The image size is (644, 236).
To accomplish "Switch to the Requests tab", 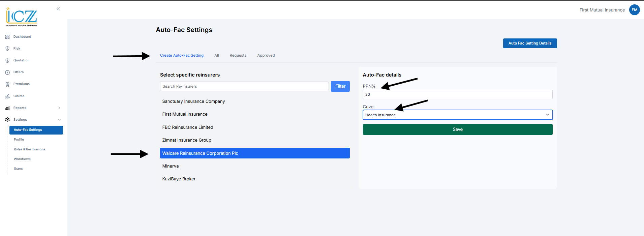I will (x=238, y=55).
